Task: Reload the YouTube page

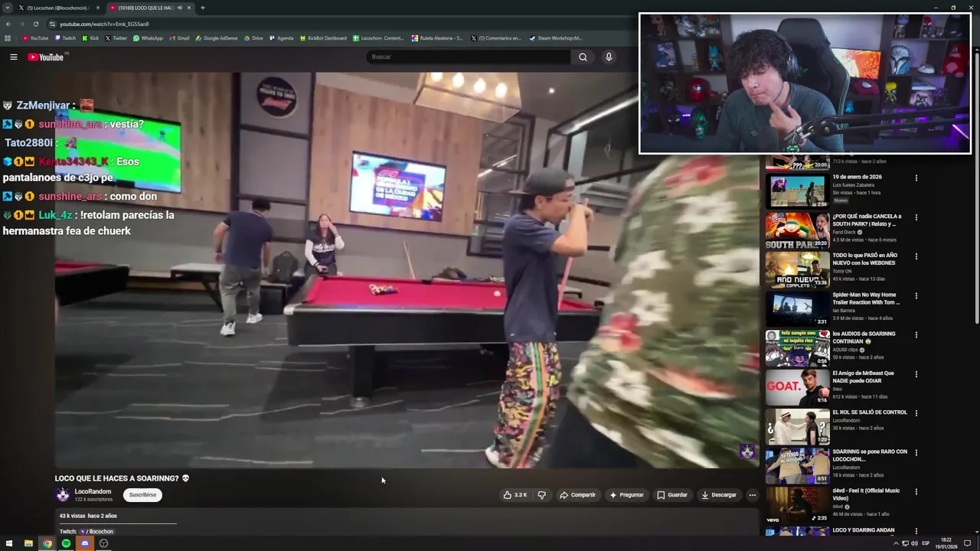Action: pos(35,24)
